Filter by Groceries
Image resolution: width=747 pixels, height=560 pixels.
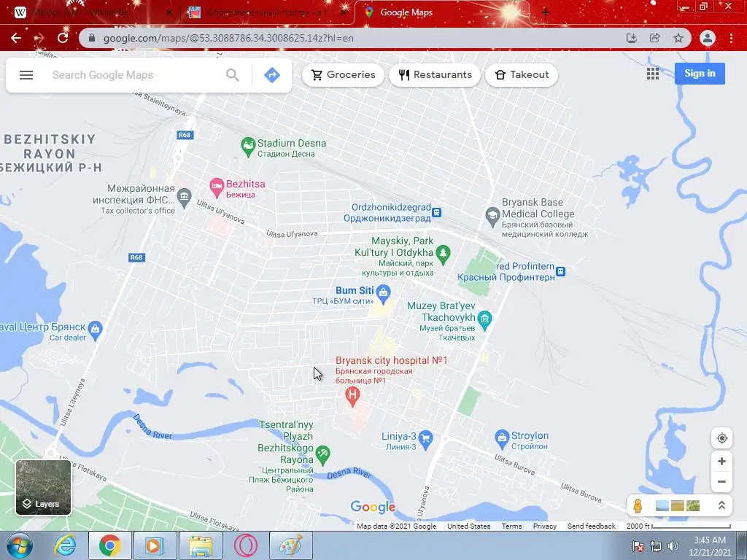343,75
